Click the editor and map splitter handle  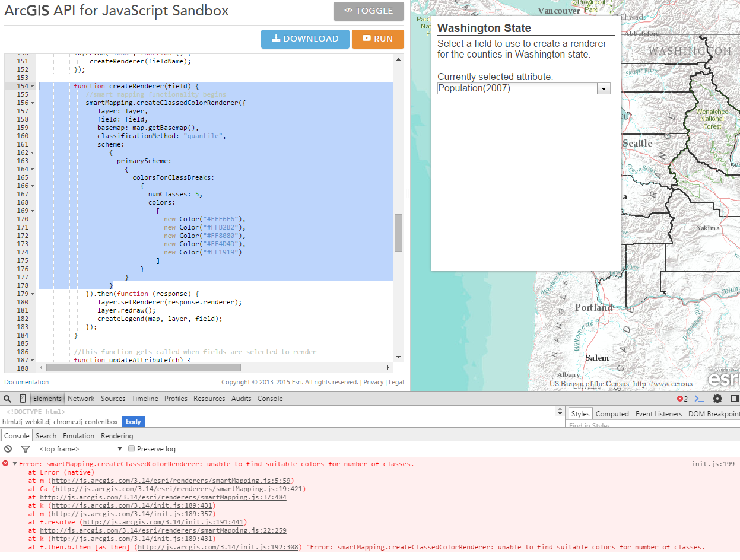[x=407, y=193]
